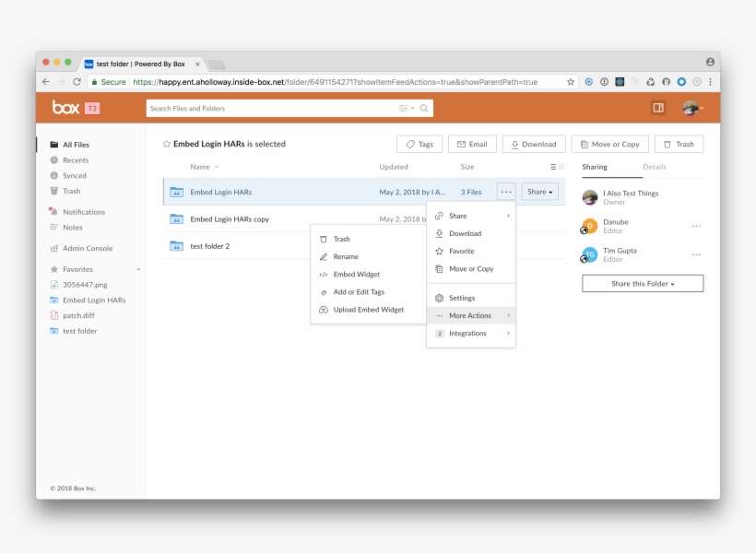Click the Share this Folder button
This screenshot has height=553, width=756.
pyautogui.click(x=642, y=283)
